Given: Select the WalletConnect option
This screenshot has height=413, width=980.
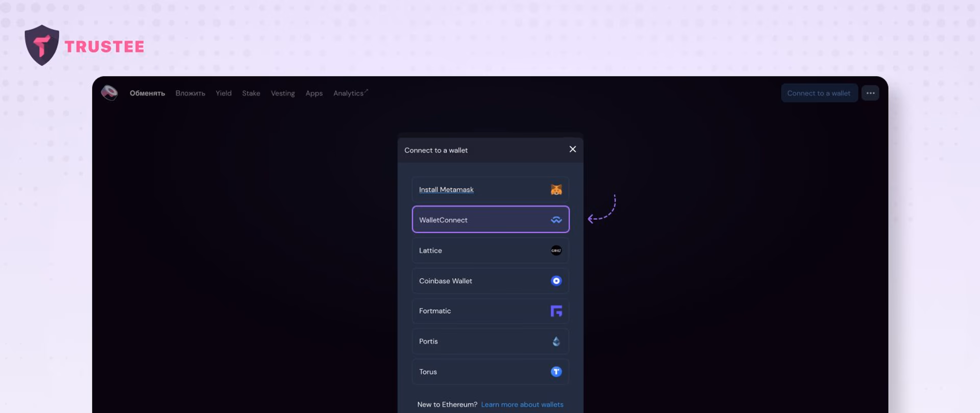Looking at the screenshot, I should 491,220.
